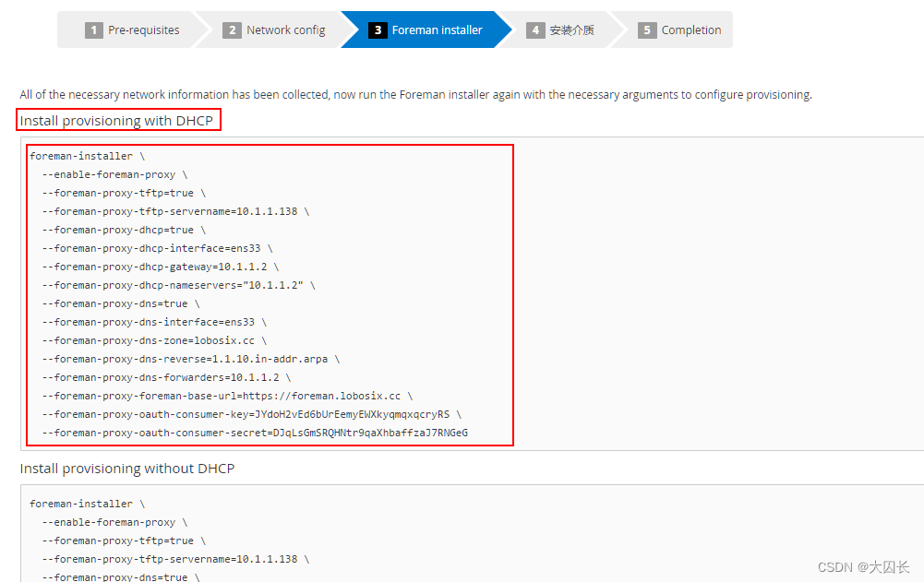Click tftp-servername line in without-DHCP block

pyautogui.click(x=175, y=559)
